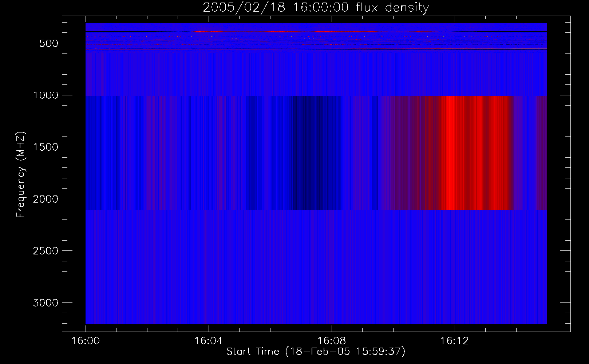Click the 500 frequency tick label
The height and width of the screenshot is (364, 589).
pyautogui.click(x=49, y=43)
